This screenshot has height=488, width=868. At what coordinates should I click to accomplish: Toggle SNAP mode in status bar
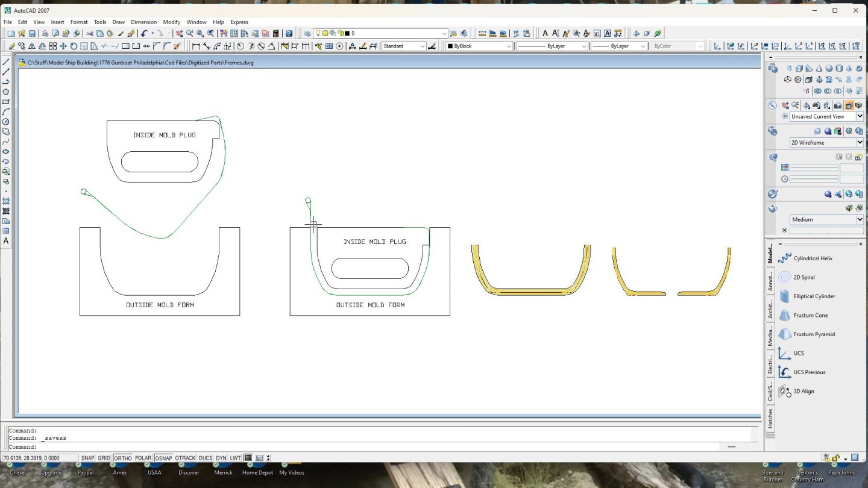coord(88,458)
